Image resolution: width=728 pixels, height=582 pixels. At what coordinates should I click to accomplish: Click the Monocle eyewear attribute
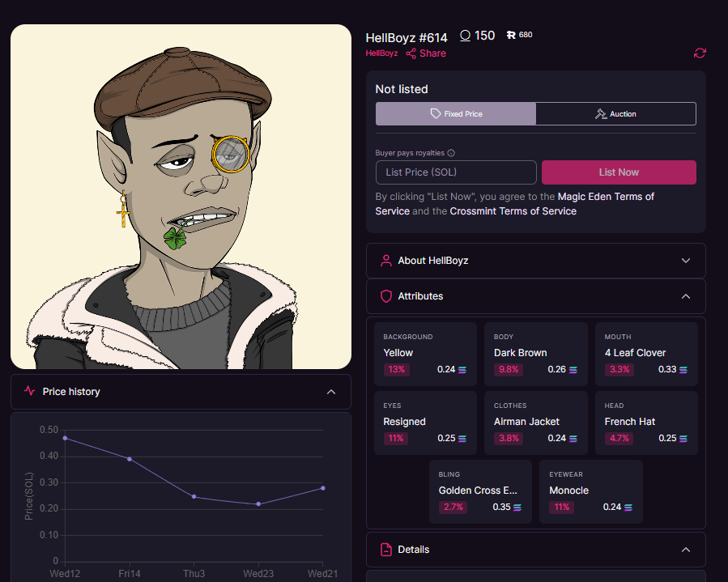(568, 490)
